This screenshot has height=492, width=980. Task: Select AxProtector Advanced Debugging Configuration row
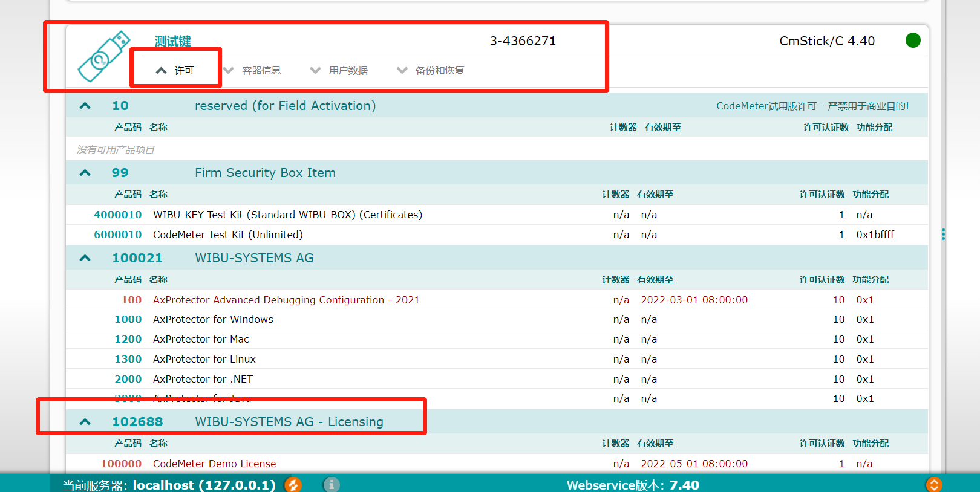[x=496, y=300]
